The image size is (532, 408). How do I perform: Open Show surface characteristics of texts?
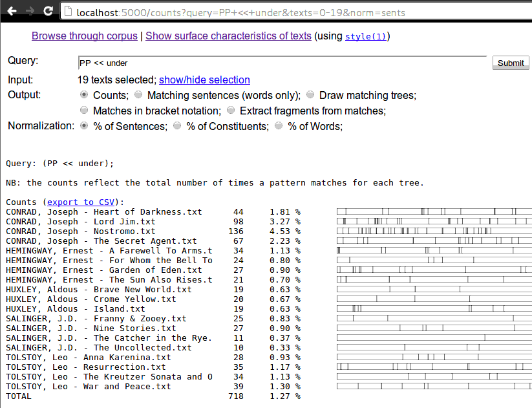click(228, 36)
